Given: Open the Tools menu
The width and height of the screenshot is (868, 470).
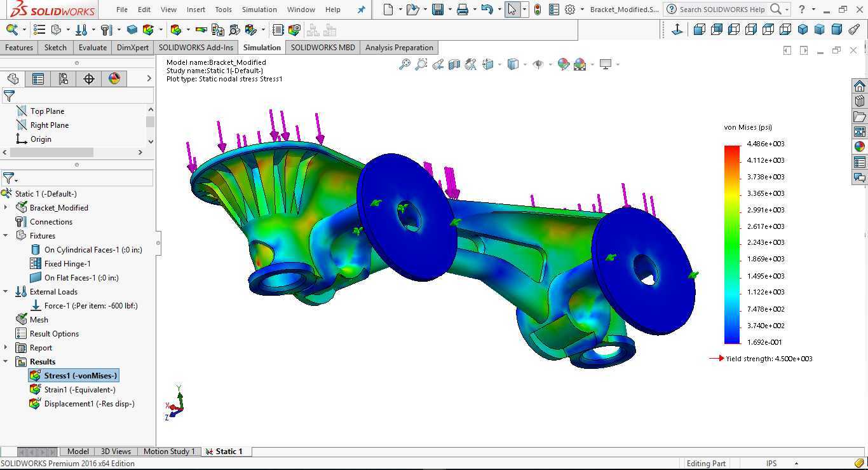Looking at the screenshot, I should 223,10.
